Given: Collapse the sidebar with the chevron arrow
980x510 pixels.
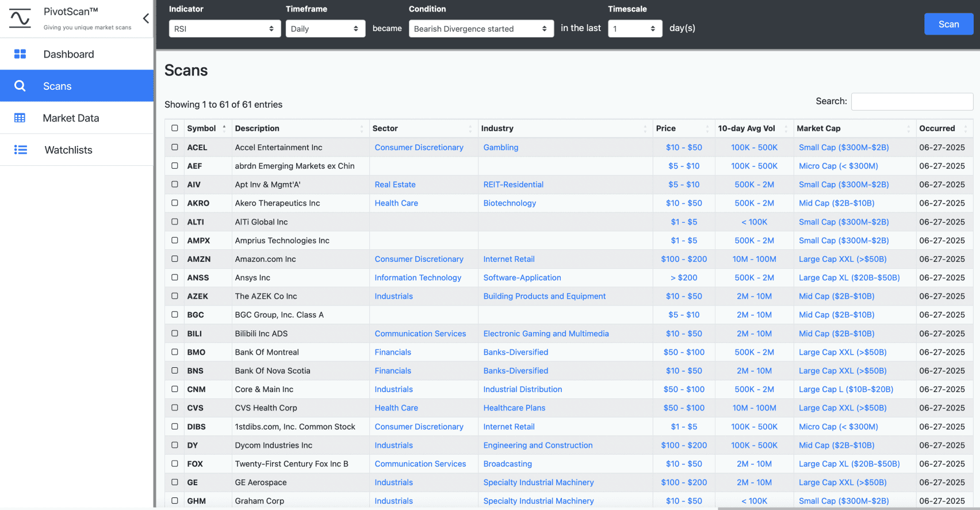Looking at the screenshot, I should click(x=146, y=18).
